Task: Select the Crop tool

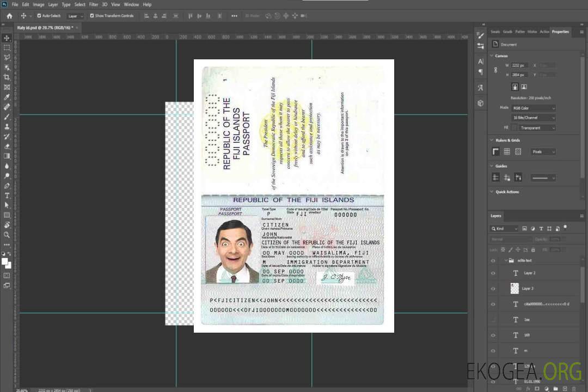Action: (x=7, y=77)
